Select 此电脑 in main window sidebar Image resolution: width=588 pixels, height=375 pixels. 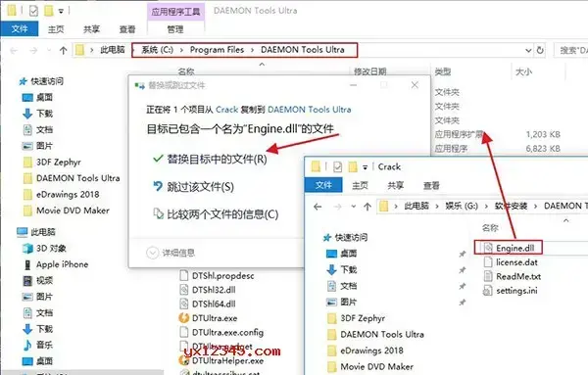(x=36, y=232)
